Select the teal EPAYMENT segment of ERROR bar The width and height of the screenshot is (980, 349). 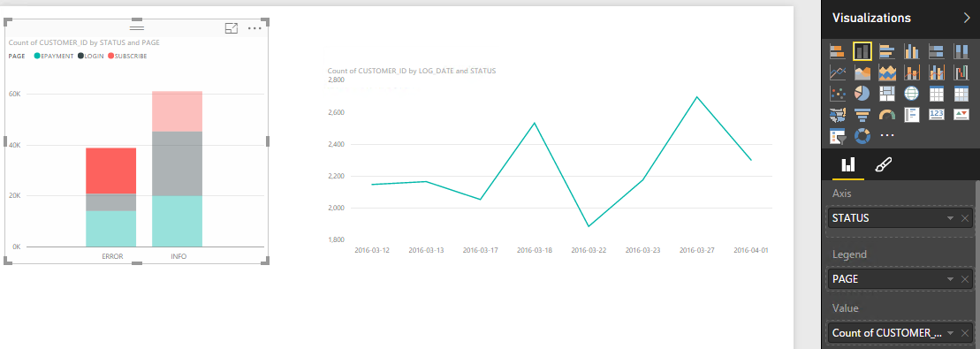110,228
